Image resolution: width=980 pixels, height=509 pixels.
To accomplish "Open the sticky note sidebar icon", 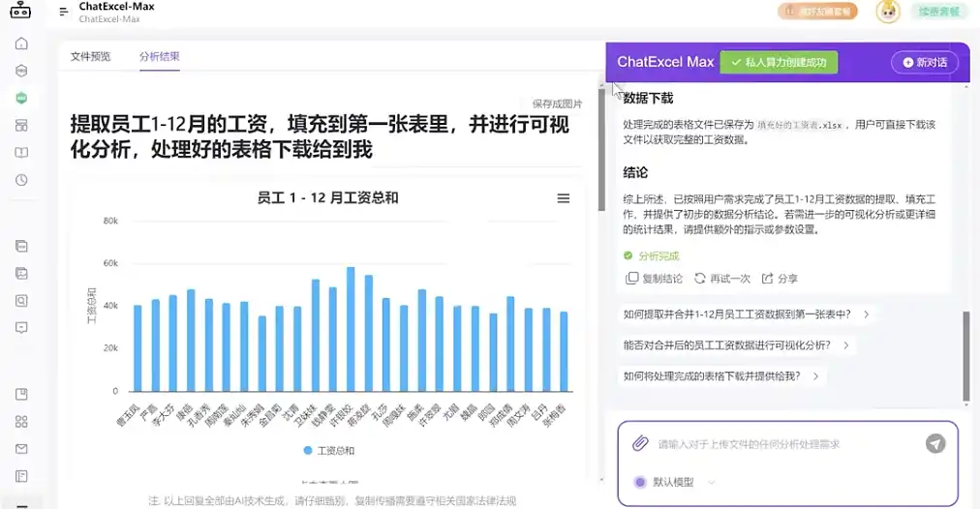I will point(21,394).
